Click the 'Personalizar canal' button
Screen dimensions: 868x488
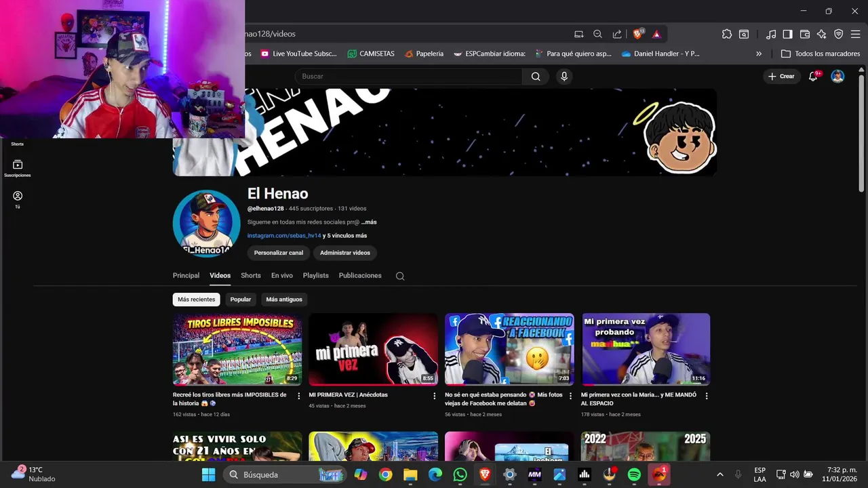pos(279,253)
